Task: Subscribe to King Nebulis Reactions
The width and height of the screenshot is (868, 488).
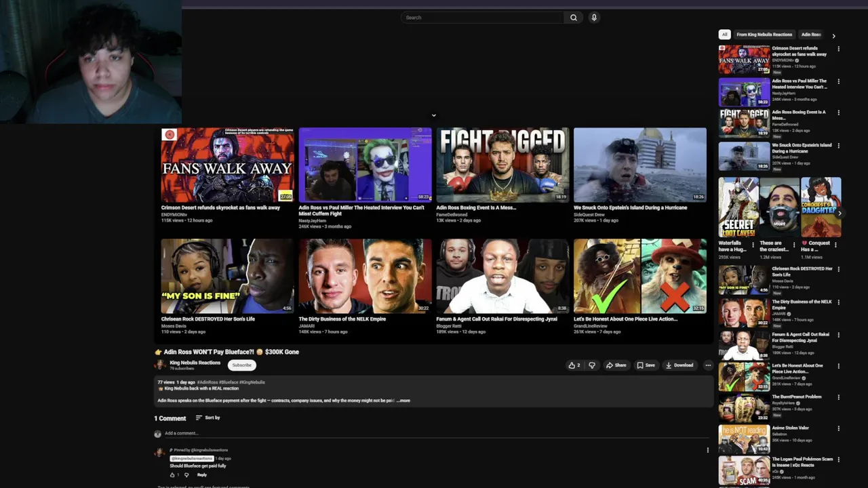Action: 241,365
